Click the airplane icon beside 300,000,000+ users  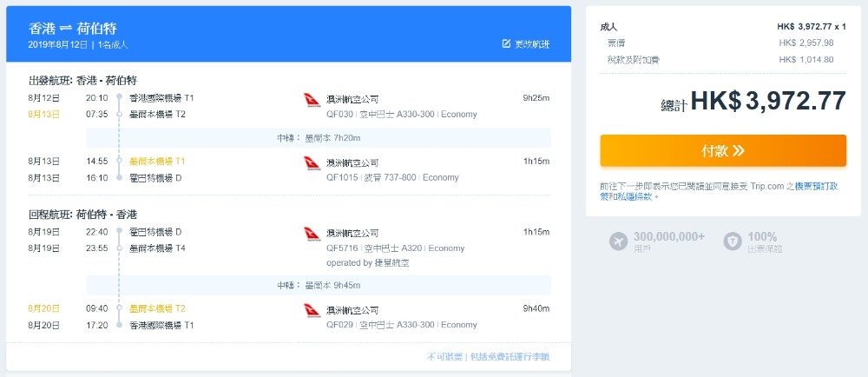point(618,241)
